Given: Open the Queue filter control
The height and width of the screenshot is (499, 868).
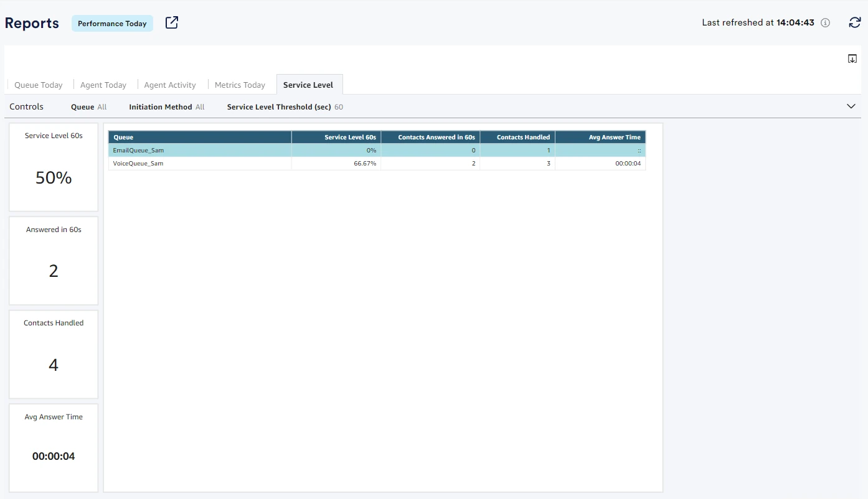Looking at the screenshot, I should (88, 107).
